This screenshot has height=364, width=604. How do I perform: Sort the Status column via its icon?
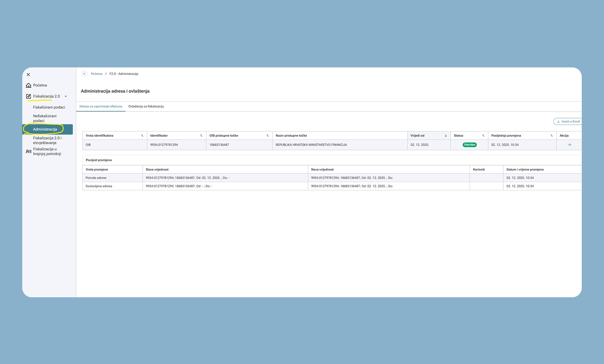coord(483,135)
